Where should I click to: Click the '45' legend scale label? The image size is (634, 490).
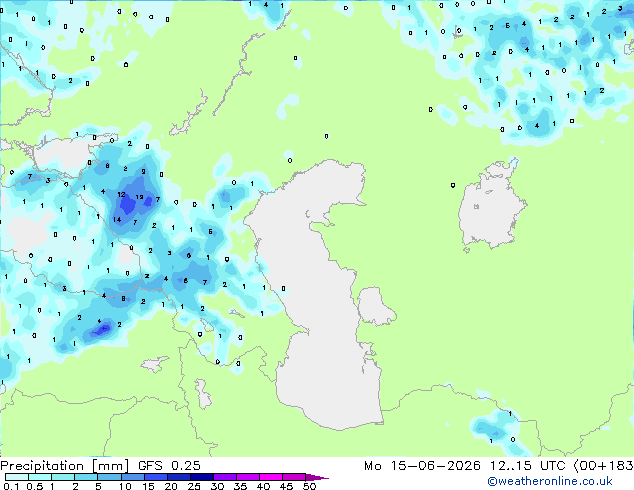286,486
